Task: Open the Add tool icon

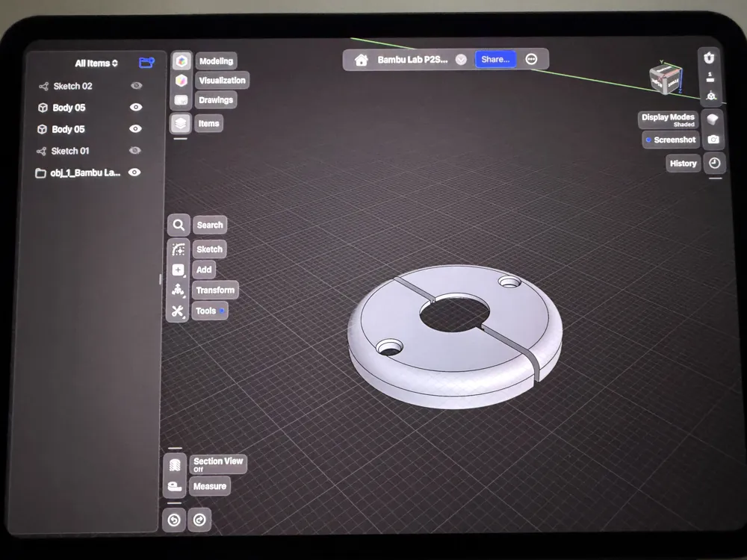Action: 179,270
